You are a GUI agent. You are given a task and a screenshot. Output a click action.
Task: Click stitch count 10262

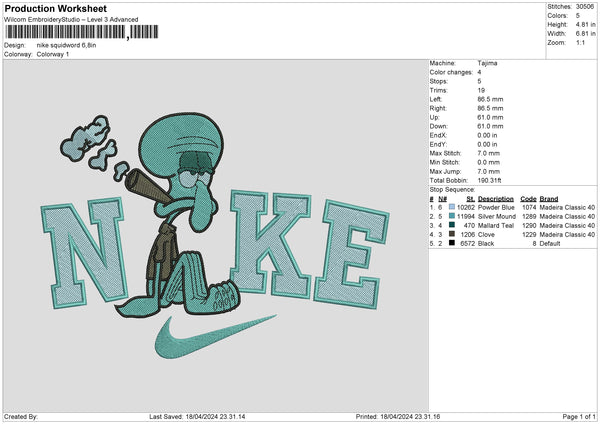[x=466, y=207]
